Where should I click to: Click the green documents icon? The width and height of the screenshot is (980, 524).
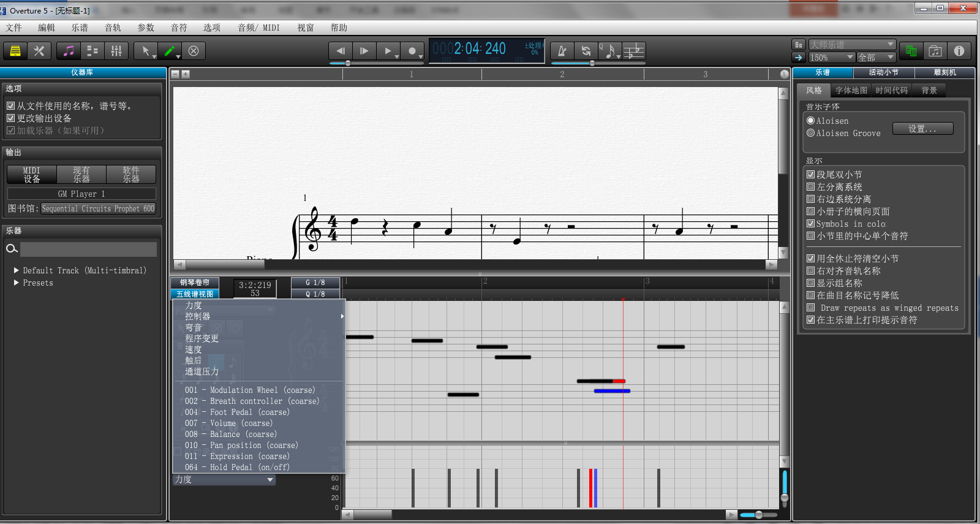click(x=911, y=51)
